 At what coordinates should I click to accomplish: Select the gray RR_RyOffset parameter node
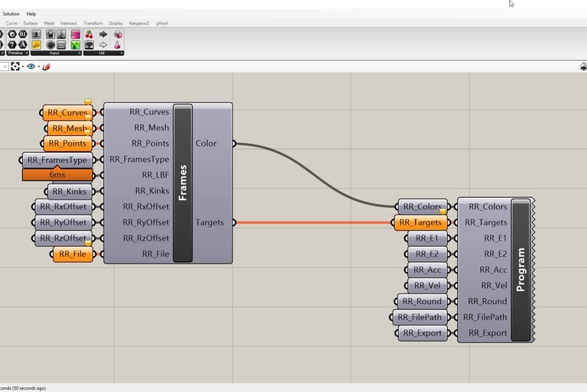click(63, 222)
